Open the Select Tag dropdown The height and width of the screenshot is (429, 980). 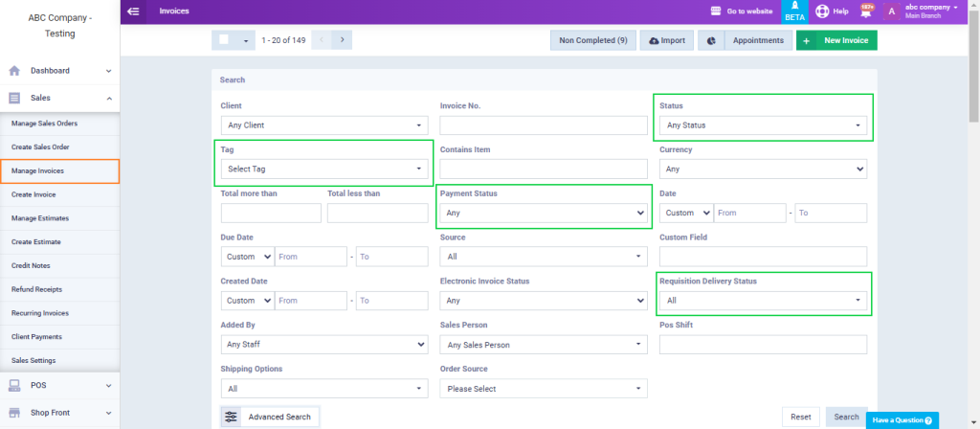(x=324, y=169)
